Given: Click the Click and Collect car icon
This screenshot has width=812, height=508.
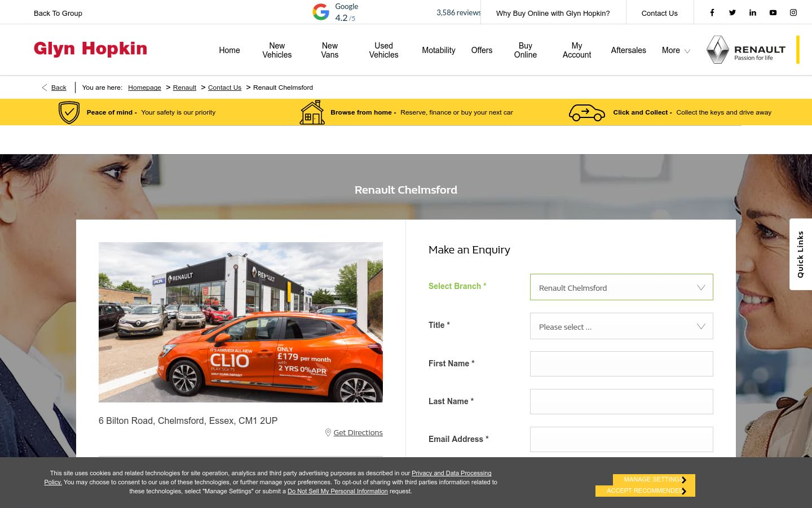Looking at the screenshot, I should point(587,113).
